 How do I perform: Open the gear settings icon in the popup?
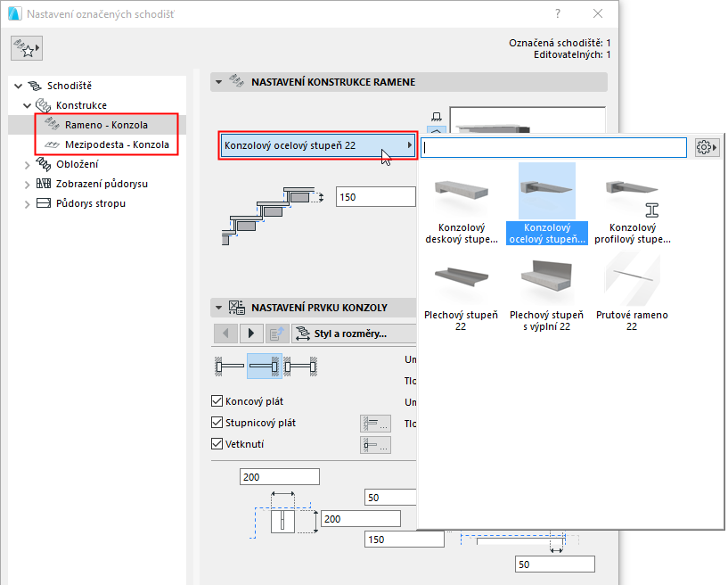(706, 147)
